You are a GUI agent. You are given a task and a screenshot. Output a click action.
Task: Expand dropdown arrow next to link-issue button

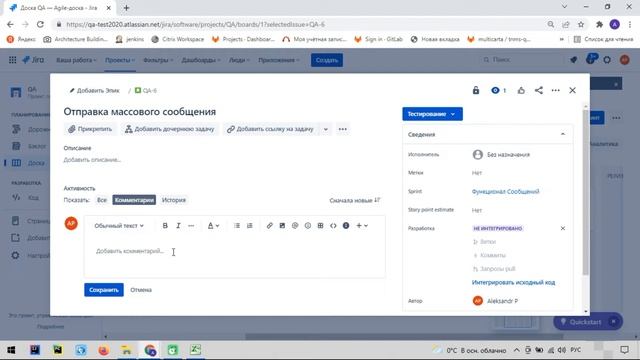pyautogui.click(x=325, y=129)
